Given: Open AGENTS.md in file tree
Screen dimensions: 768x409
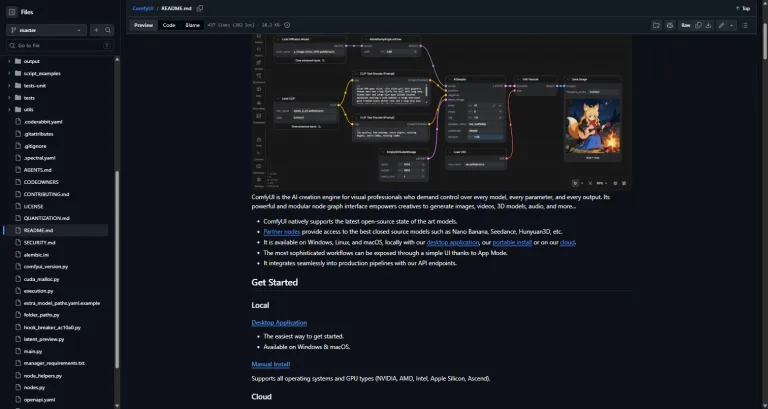Looking at the screenshot, I should point(38,170).
